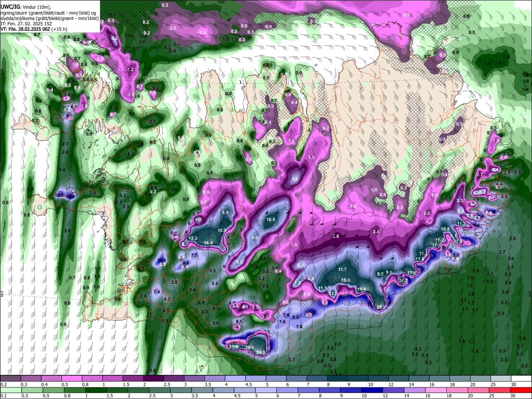The width and height of the screenshot is (532, 399).
Task: Click the 8.4 value in the teal area
Action: click(x=226, y=212)
